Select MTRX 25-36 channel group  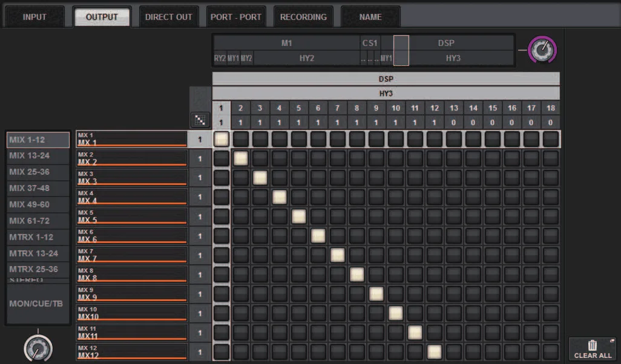click(x=38, y=269)
